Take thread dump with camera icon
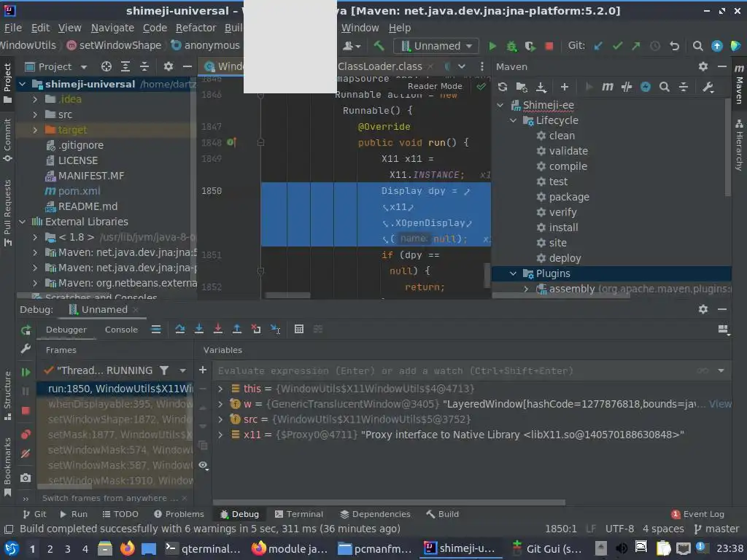This screenshot has width=747, height=560. (x=26, y=478)
